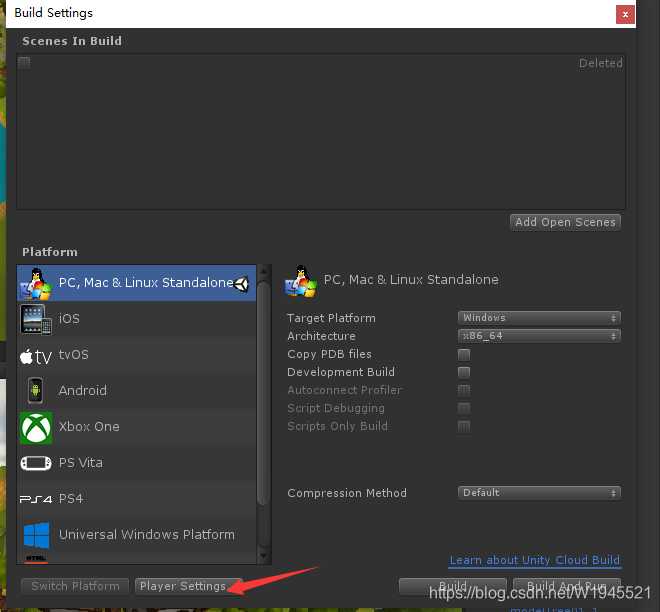Select the iOS platform row

(136, 319)
